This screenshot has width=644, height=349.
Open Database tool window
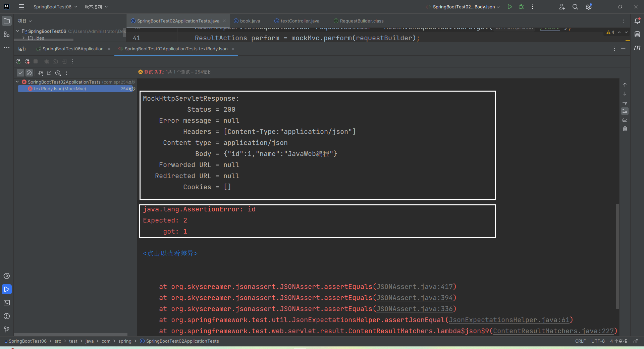637,34
